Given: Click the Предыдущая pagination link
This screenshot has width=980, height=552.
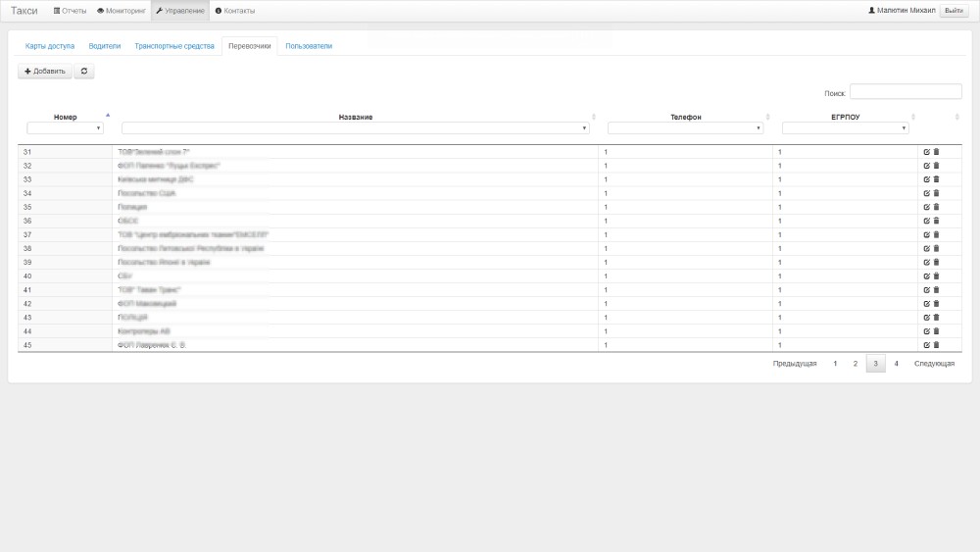Looking at the screenshot, I should pyautogui.click(x=794, y=364).
